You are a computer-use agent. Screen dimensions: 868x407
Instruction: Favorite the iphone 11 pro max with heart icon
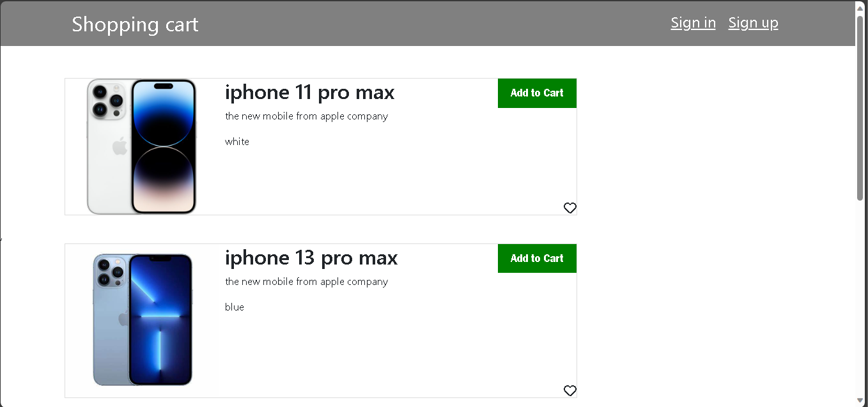570,208
